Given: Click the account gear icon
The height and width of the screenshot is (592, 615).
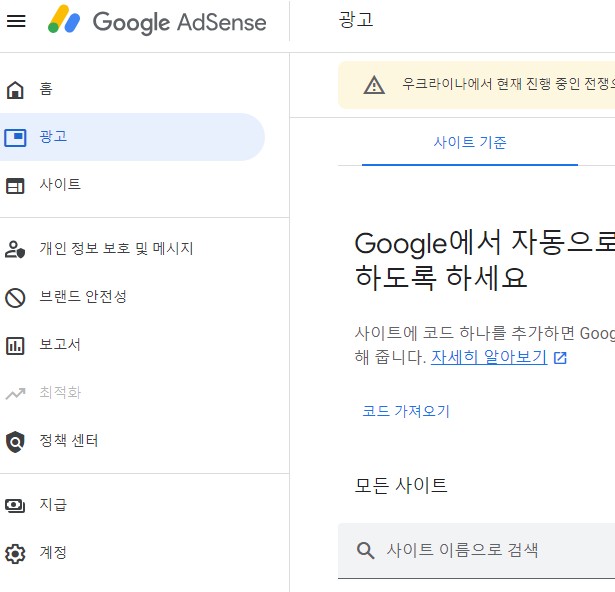Looking at the screenshot, I should tap(15, 554).
